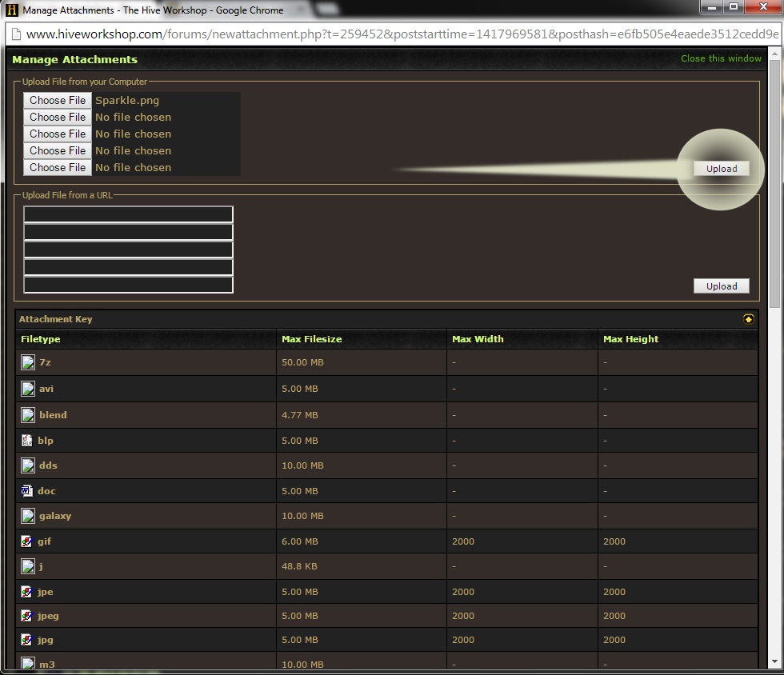Screen dimensions: 784x675
Task: Choose File for the second upload slot
Action: click(x=58, y=117)
